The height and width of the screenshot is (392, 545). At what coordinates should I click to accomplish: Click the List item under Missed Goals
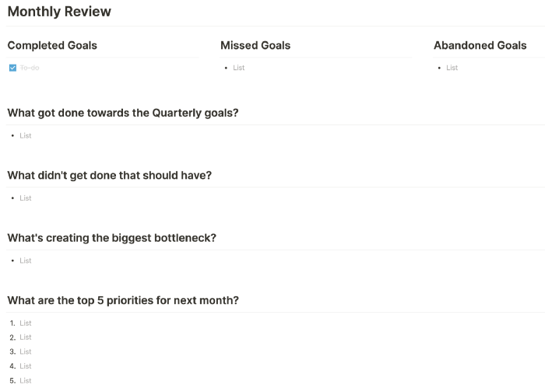[239, 68]
